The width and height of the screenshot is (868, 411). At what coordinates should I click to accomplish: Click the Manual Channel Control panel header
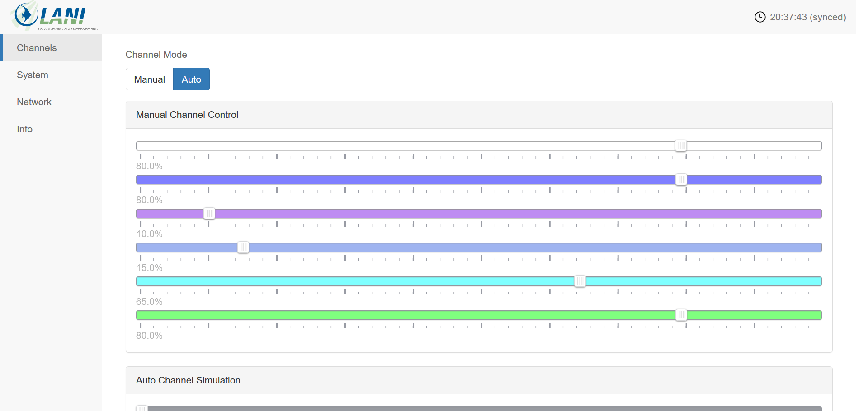tap(187, 115)
